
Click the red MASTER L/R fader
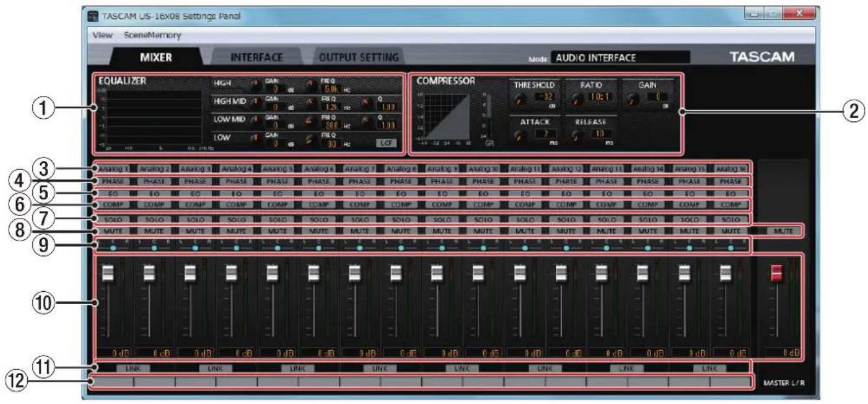(776, 272)
